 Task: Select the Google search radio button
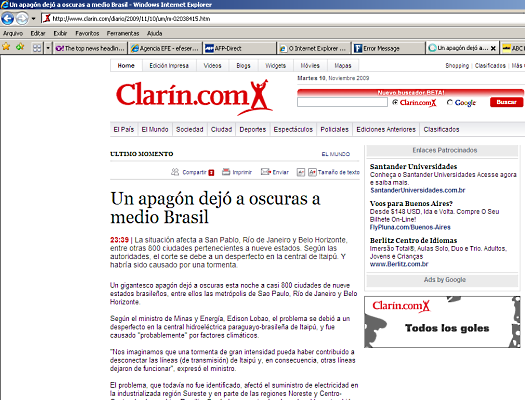(x=450, y=102)
